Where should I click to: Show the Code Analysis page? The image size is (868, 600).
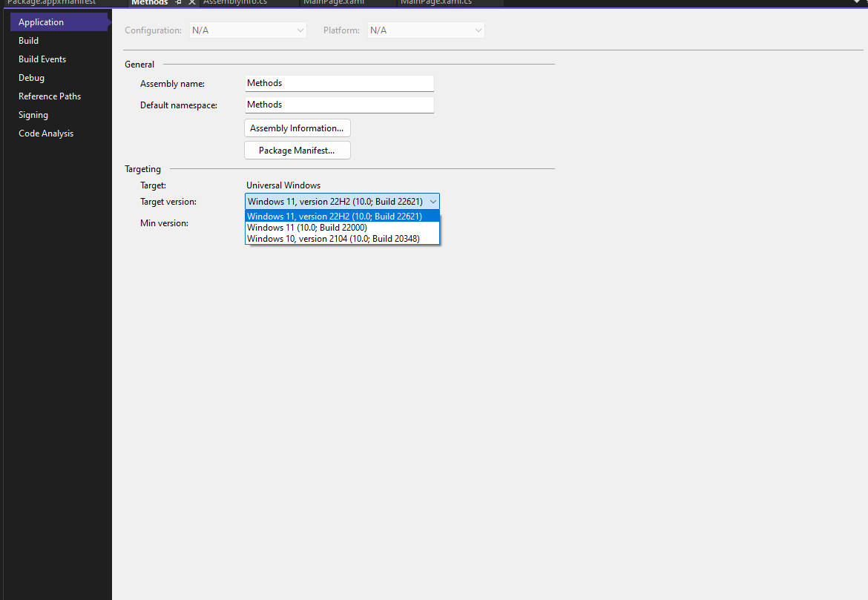click(46, 133)
